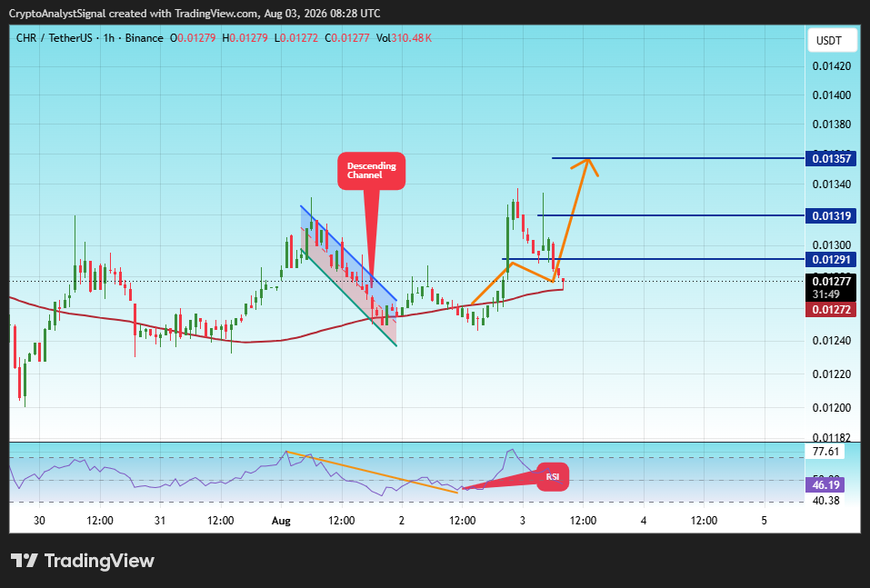Click the 12:00 label between Aug and 2
The height and width of the screenshot is (588, 870).
[342, 521]
